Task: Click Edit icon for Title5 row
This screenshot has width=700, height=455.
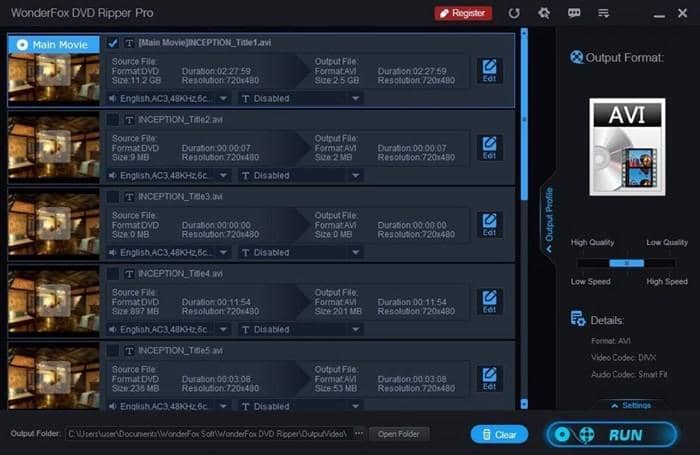Action: click(x=489, y=379)
